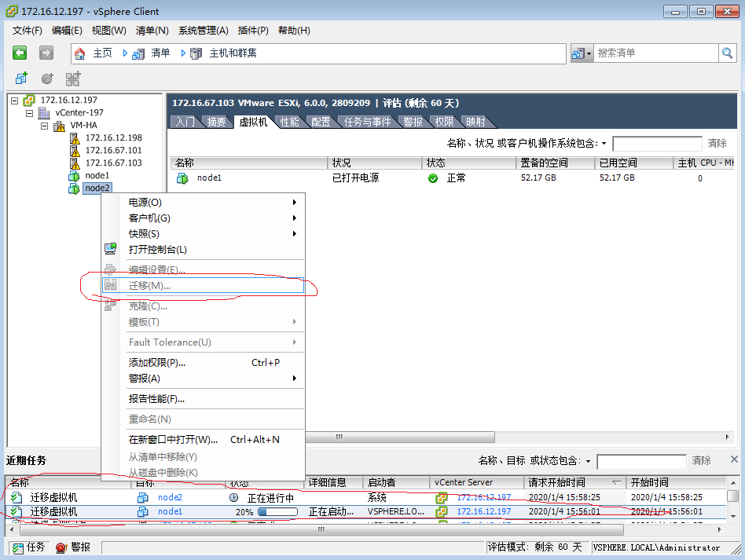Click the home icon in the navigation bar
Image resolution: width=745 pixels, height=560 pixels.
tap(80, 53)
